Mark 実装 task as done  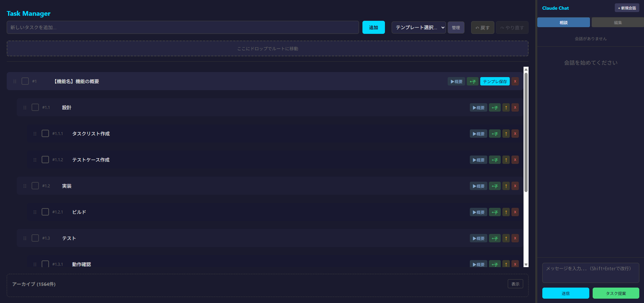point(35,186)
